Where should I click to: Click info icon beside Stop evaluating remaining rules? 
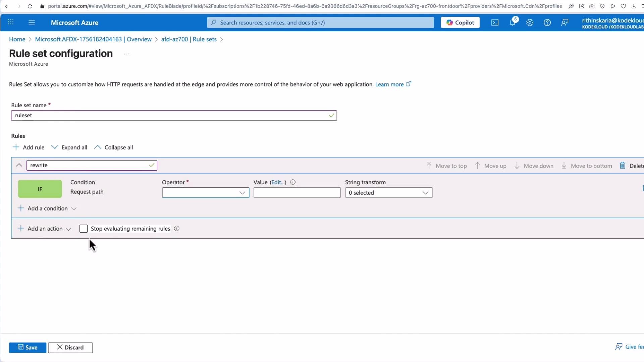coord(177,229)
